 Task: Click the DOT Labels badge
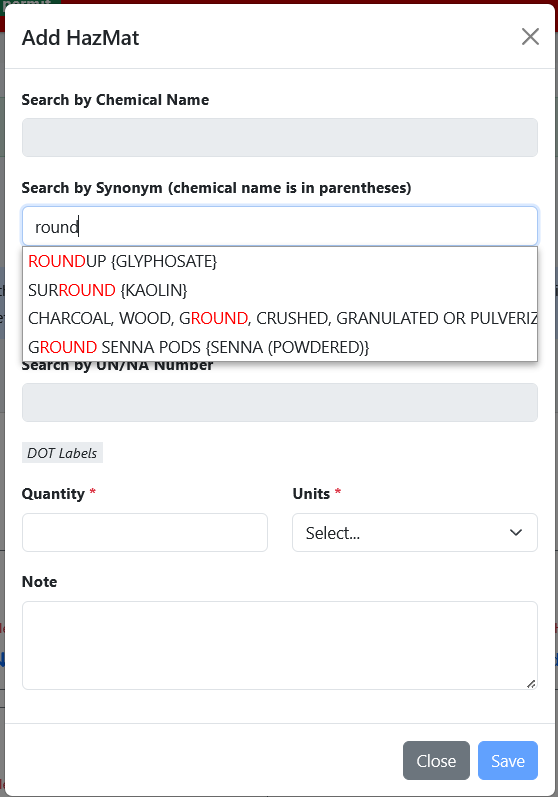click(62, 453)
